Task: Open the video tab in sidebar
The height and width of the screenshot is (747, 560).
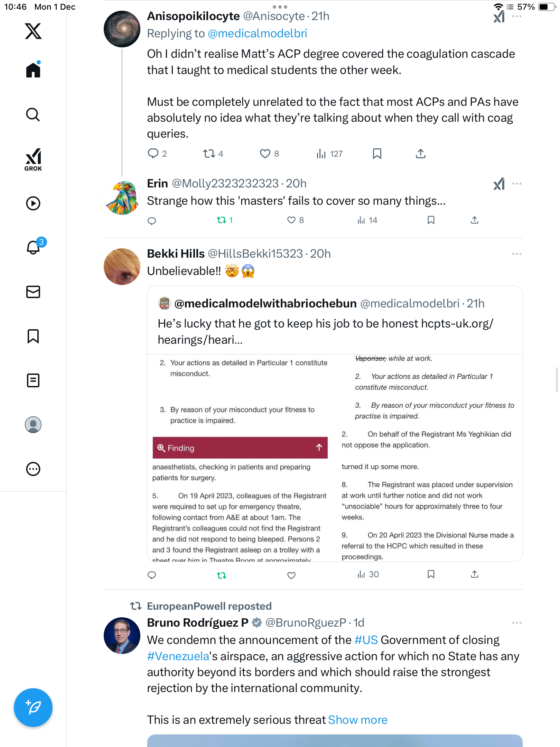Action: (33, 203)
